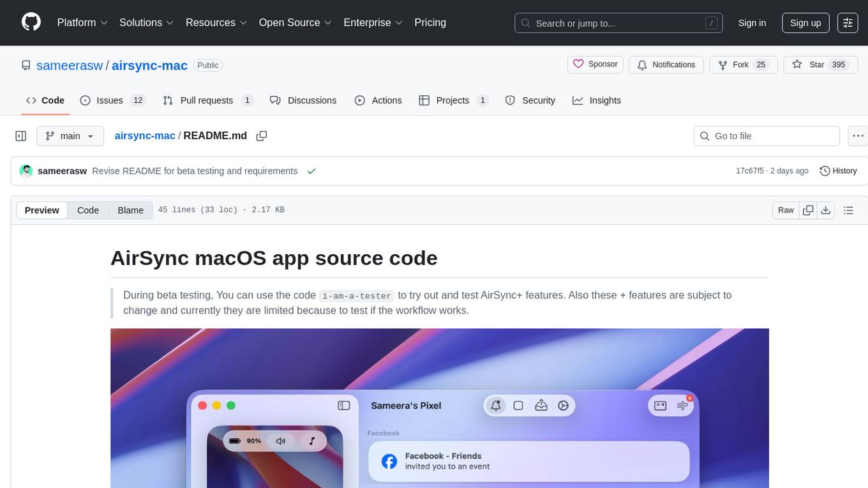868x488 pixels.
Task: Fork the repository
Action: click(744, 65)
